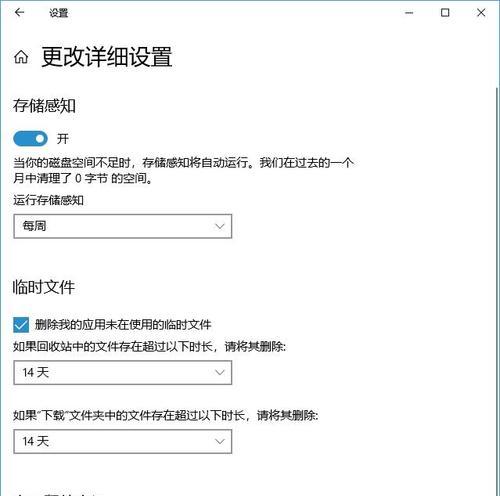Close the 设置 window

pos(481,13)
